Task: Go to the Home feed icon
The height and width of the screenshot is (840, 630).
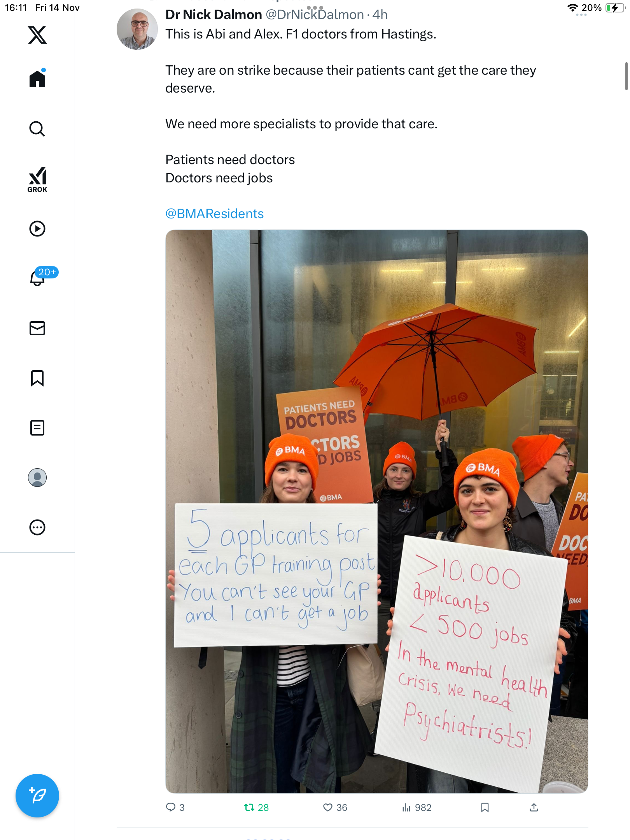Action: [x=37, y=78]
